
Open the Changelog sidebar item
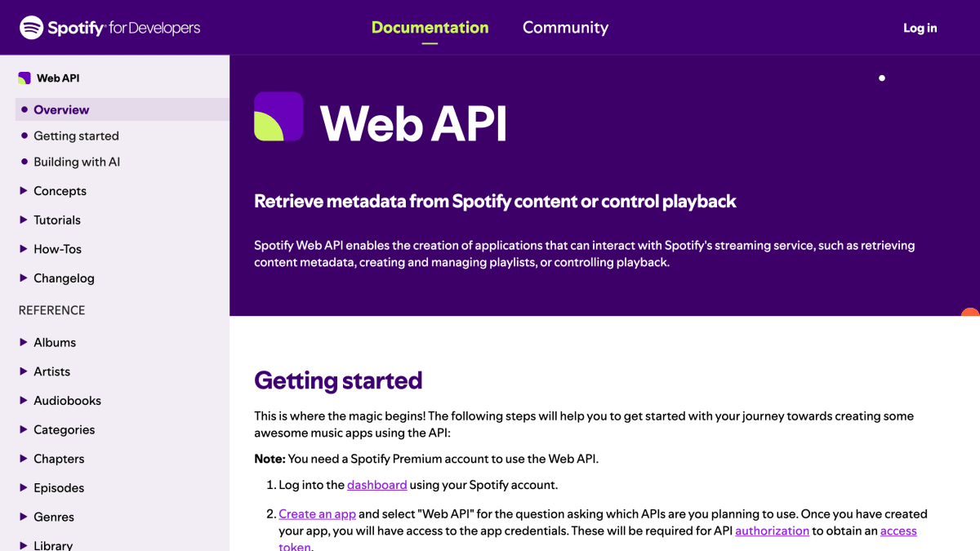(64, 278)
